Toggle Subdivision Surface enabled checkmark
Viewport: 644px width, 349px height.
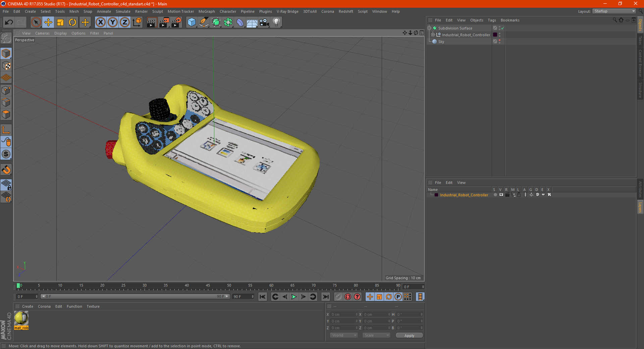click(503, 28)
